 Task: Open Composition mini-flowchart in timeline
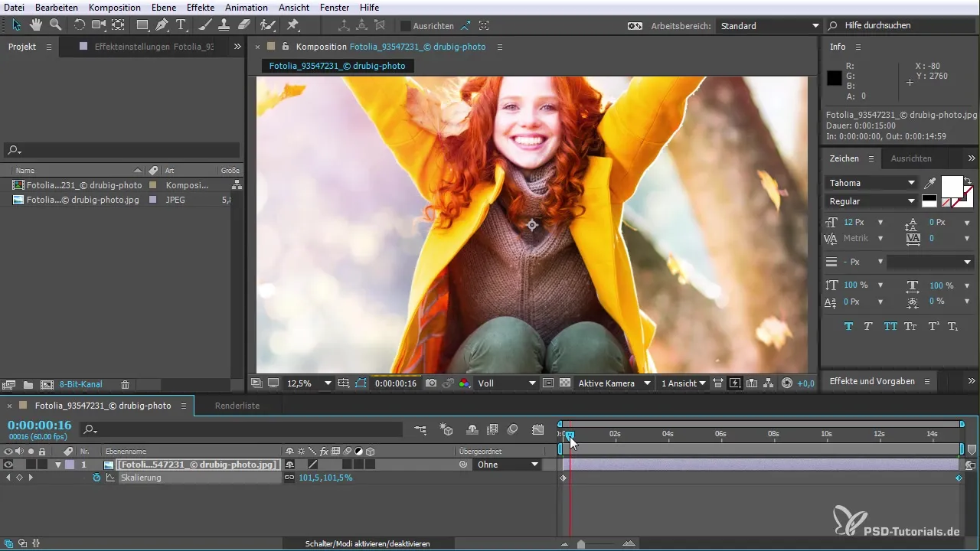420,429
